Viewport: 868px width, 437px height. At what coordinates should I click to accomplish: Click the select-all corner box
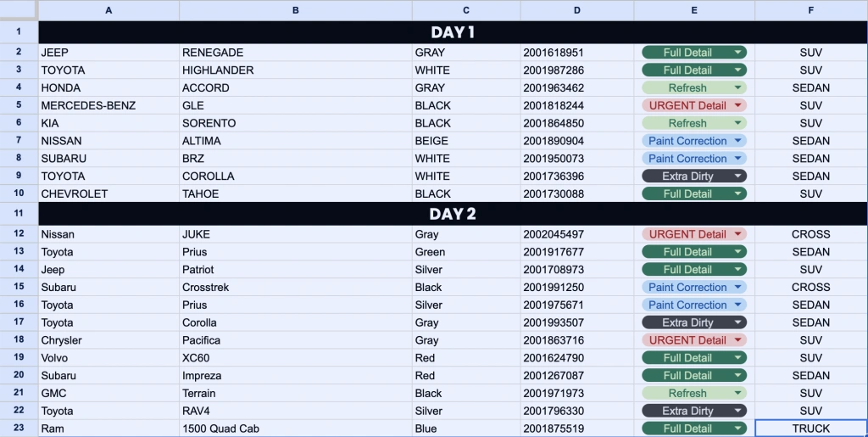(x=19, y=10)
